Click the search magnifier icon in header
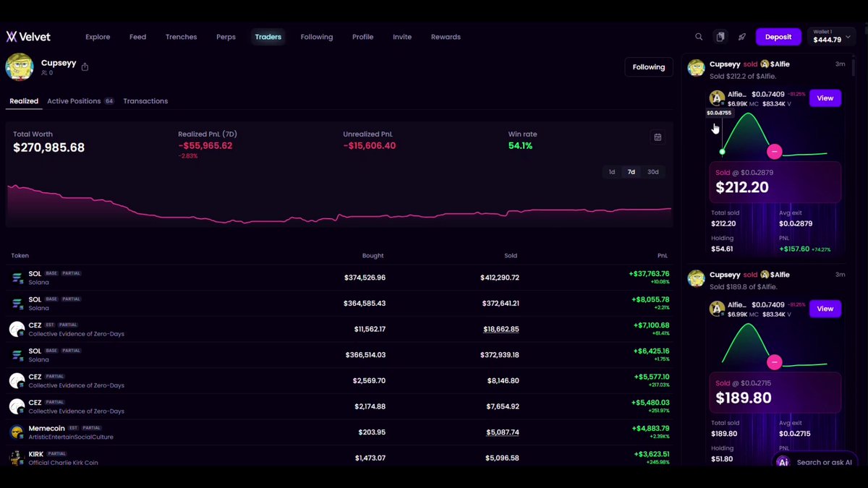This screenshot has width=868, height=488. [699, 37]
